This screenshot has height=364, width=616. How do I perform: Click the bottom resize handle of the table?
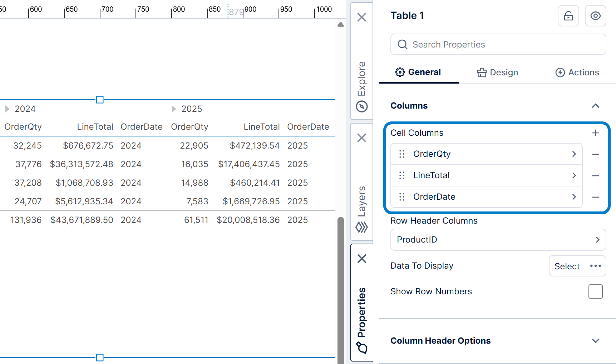(x=100, y=358)
